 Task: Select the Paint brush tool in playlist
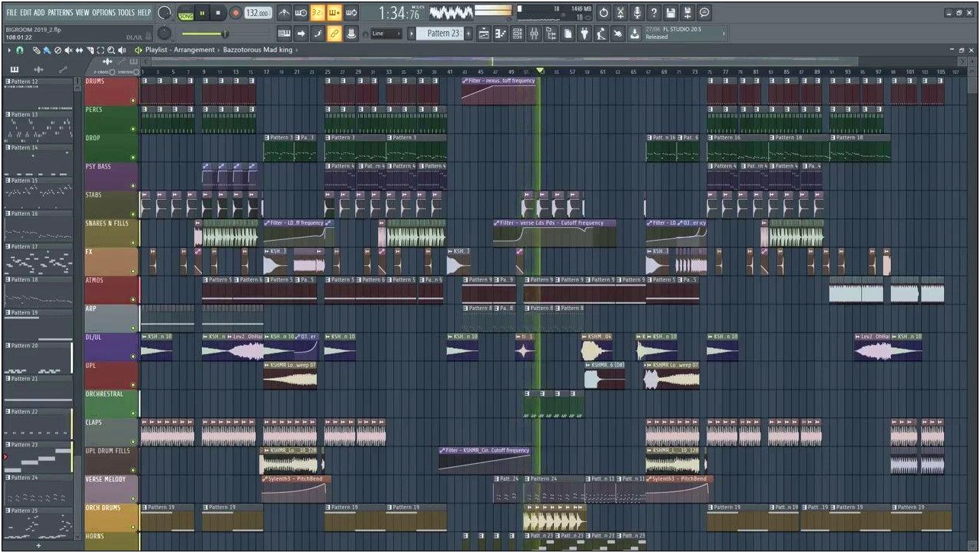point(46,50)
